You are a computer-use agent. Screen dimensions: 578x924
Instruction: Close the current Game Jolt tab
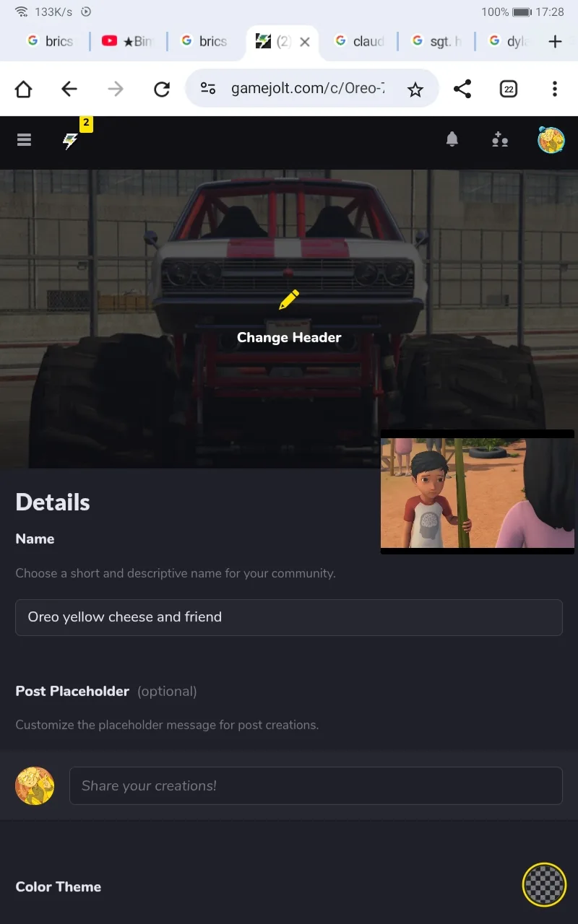305,42
